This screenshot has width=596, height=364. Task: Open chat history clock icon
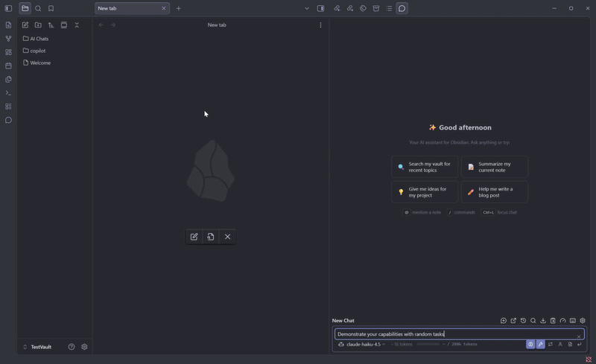coord(523,321)
